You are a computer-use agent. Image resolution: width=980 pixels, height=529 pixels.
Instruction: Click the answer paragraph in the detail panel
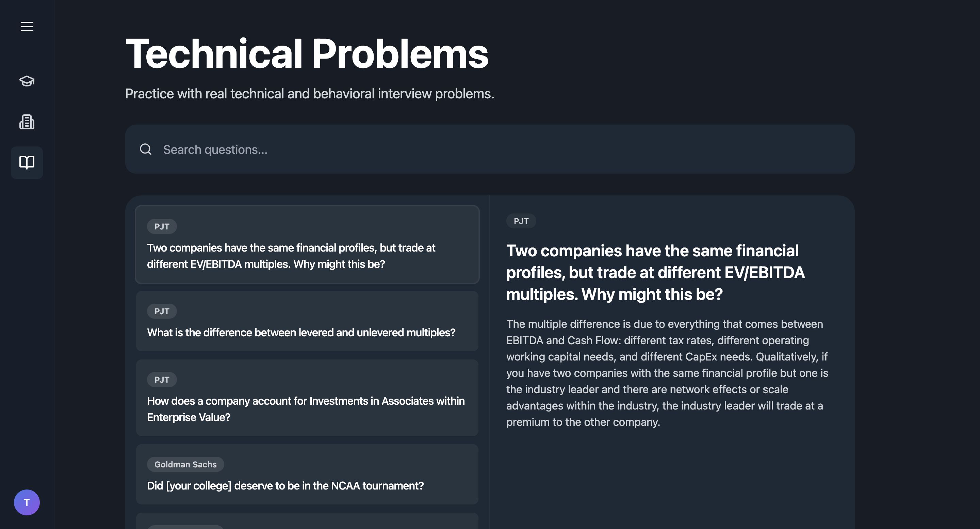[667, 373]
